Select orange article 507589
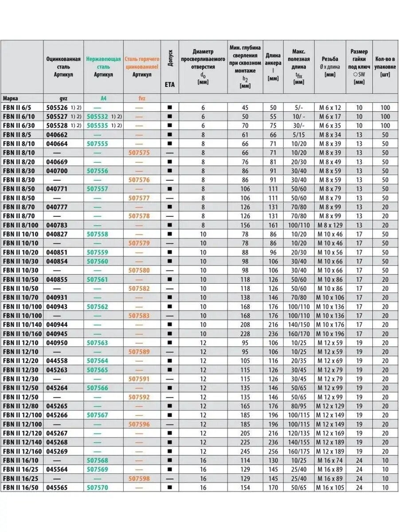The width and height of the screenshot is (399, 532). [x=139, y=352]
